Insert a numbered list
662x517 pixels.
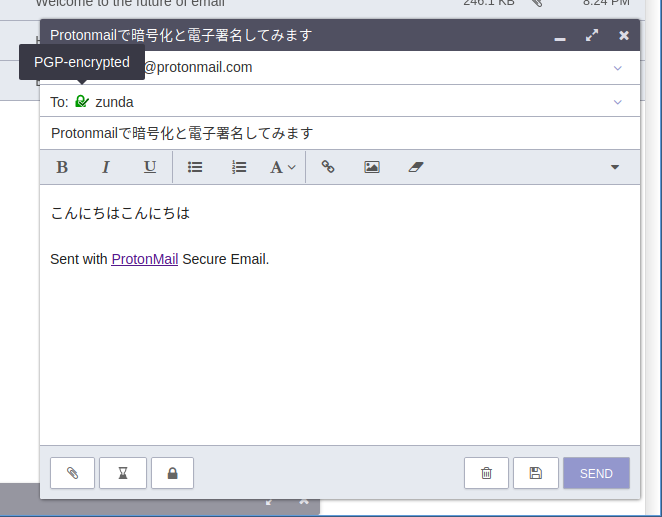239,167
